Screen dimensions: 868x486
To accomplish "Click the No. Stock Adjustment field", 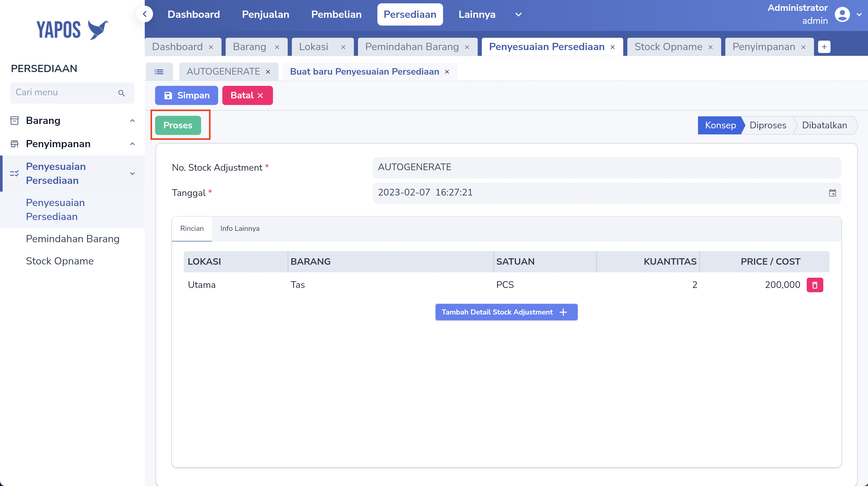I will [x=606, y=167].
